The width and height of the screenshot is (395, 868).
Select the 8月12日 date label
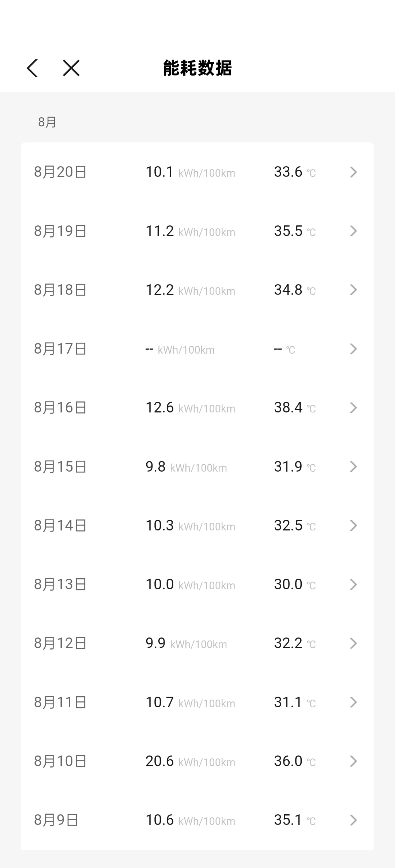(x=60, y=643)
